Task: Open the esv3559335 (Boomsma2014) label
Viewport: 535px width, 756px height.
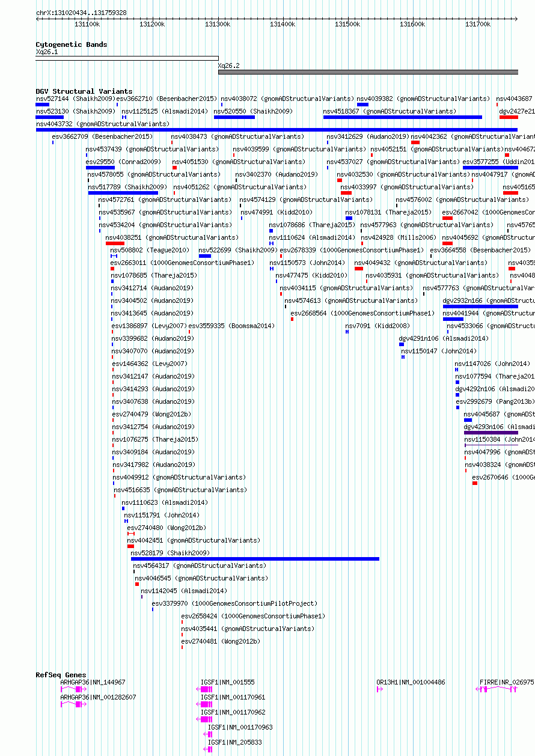Action: coord(231,326)
